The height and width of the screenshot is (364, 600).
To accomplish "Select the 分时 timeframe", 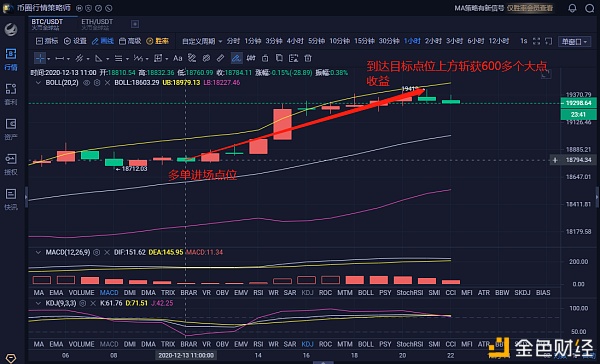I will coord(233,41).
